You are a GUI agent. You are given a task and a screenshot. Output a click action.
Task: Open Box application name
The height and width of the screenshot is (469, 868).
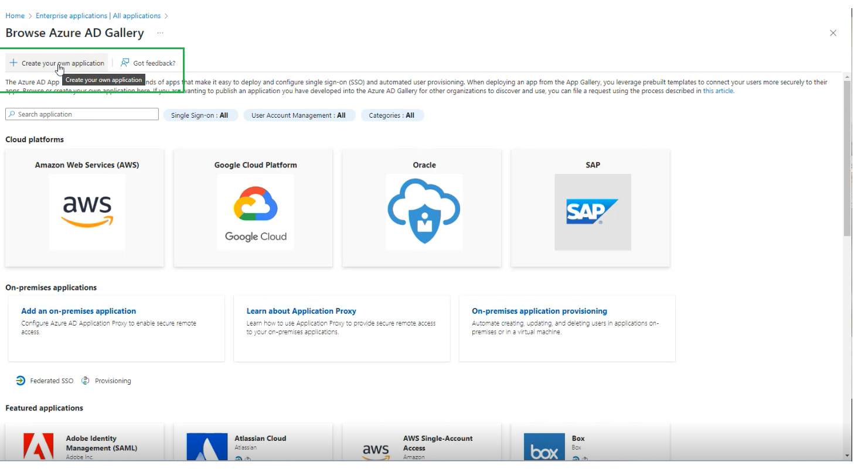(x=578, y=438)
